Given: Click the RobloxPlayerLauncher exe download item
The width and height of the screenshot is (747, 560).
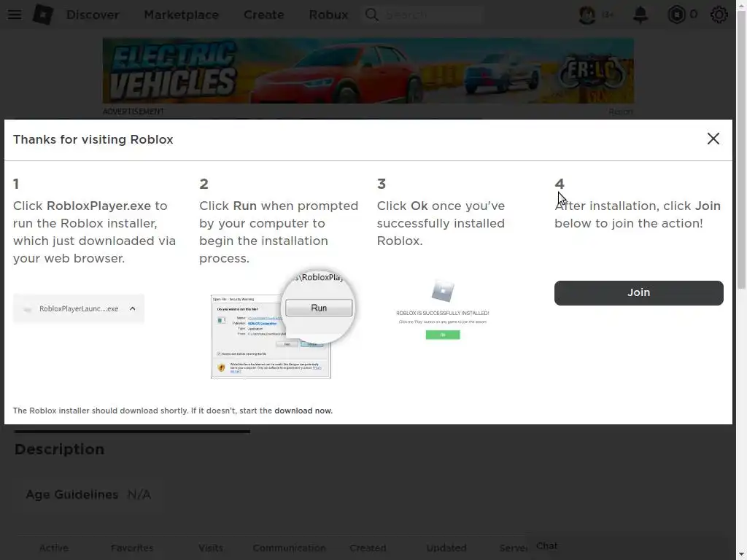Looking at the screenshot, I should (79, 308).
